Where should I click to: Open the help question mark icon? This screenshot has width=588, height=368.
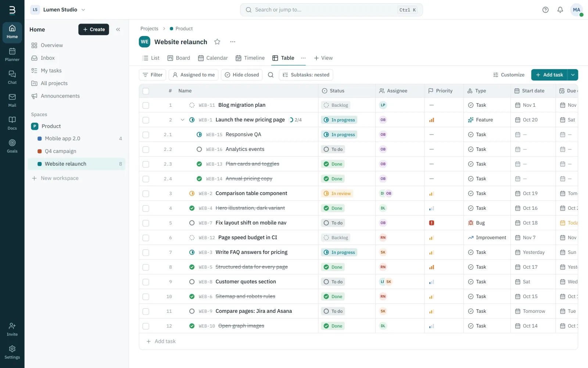click(x=545, y=10)
